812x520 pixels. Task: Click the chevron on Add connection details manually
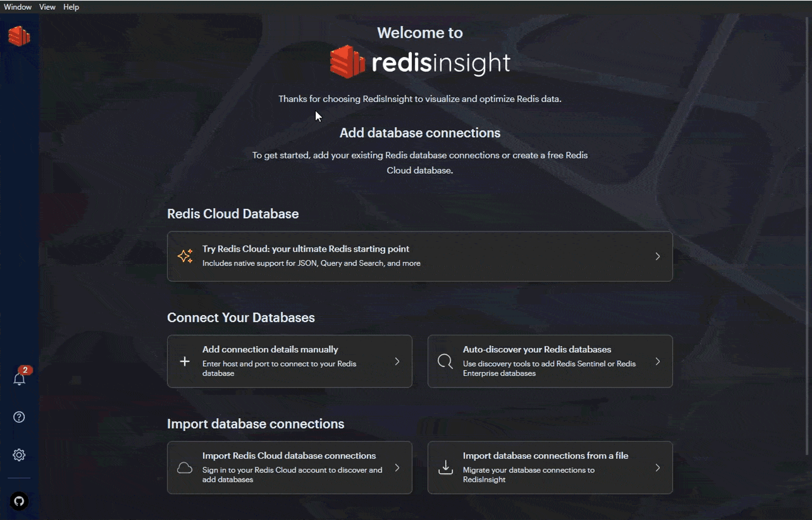tap(397, 361)
